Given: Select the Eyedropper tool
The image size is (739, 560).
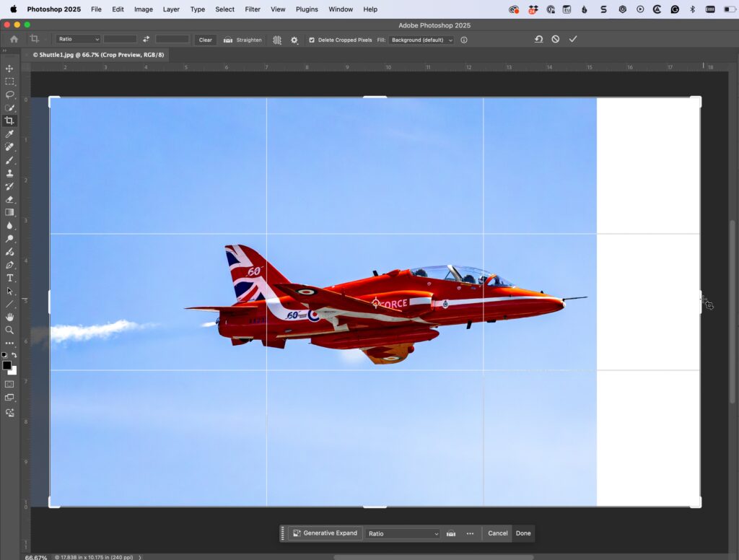Looking at the screenshot, I should tap(9, 134).
